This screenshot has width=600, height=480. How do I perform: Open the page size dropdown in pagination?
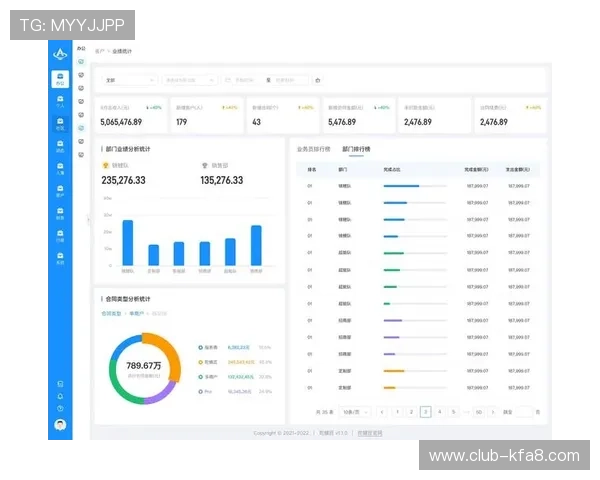(356, 411)
